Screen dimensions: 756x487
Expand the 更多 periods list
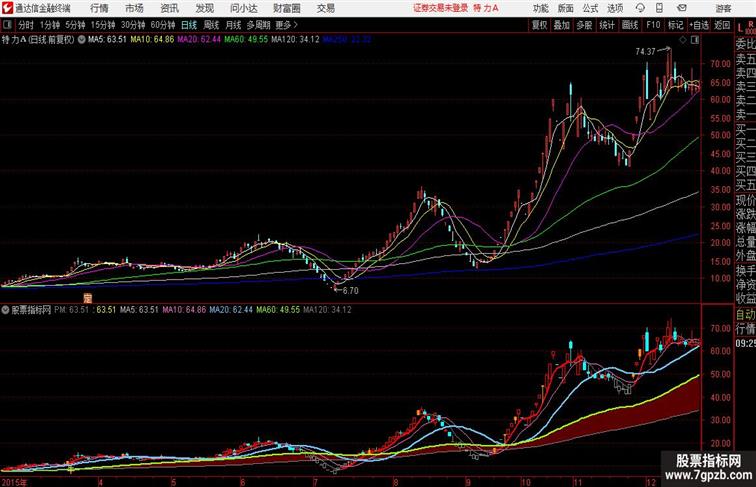point(286,25)
